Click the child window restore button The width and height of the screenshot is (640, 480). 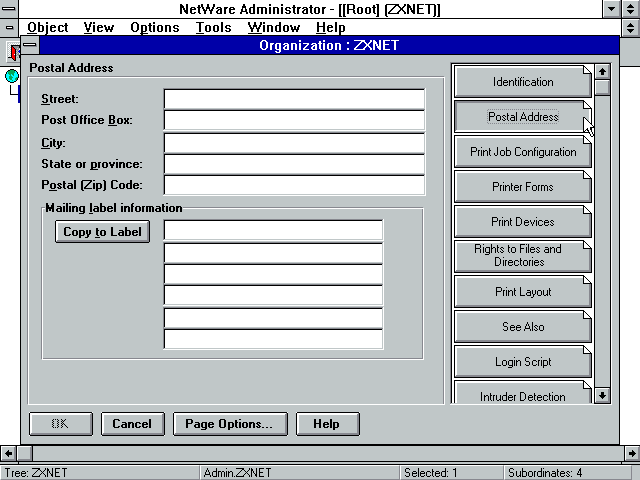coord(631,27)
